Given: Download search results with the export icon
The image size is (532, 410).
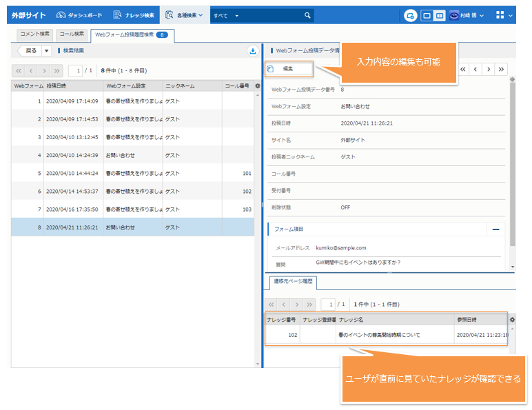Looking at the screenshot, I should tap(252, 50).
